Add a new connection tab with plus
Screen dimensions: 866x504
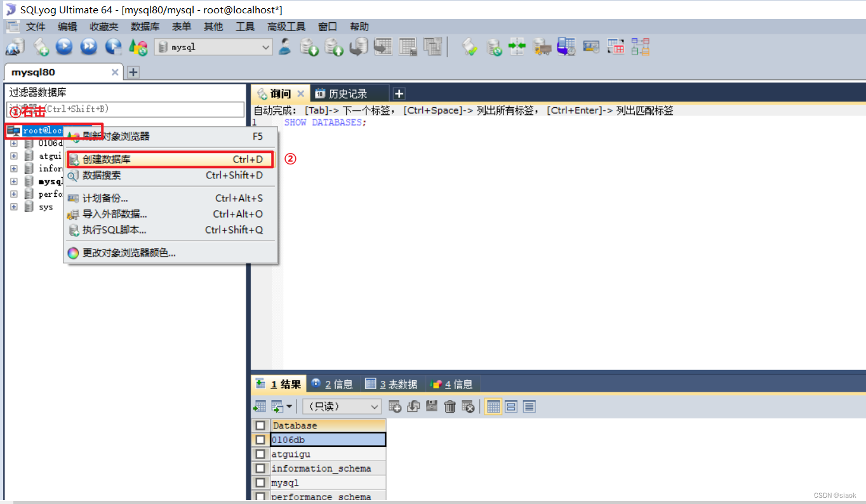tap(133, 72)
